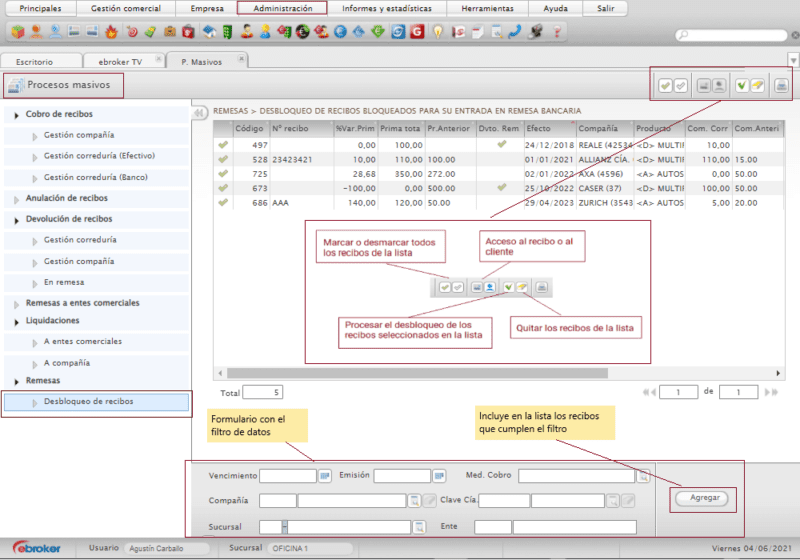Go to the next results page arrow

(767, 392)
